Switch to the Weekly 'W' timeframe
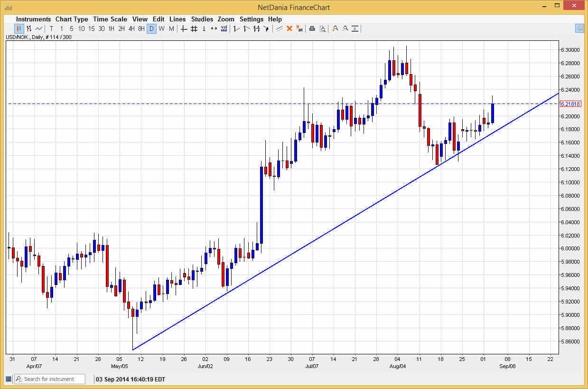 pos(161,29)
